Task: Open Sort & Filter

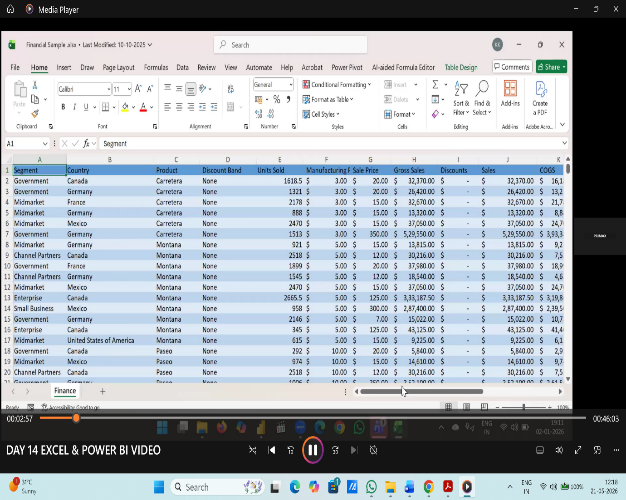Action: 461,98
